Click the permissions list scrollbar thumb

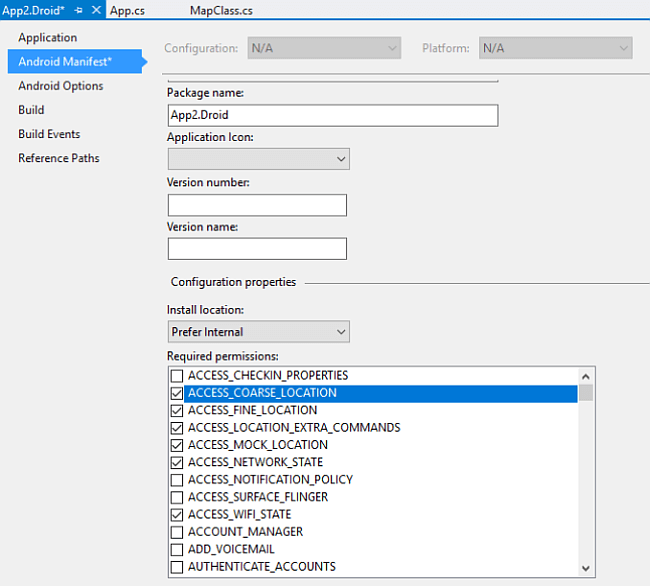(x=586, y=392)
